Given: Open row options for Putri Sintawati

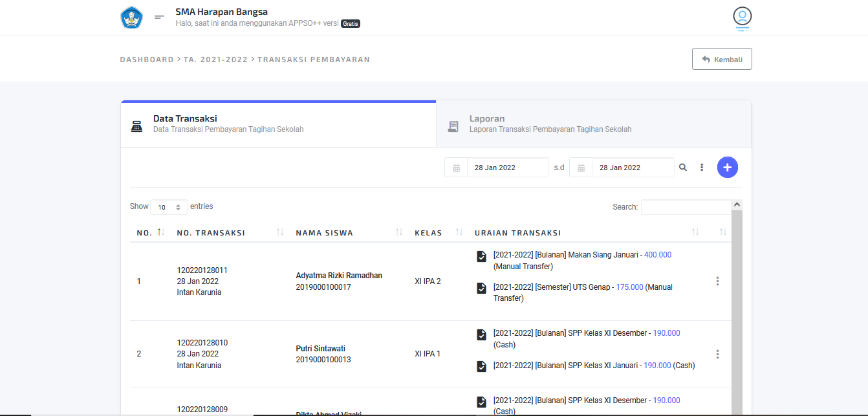Looking at the screenshot, I should pyautogui.click(x=717, y=355).
